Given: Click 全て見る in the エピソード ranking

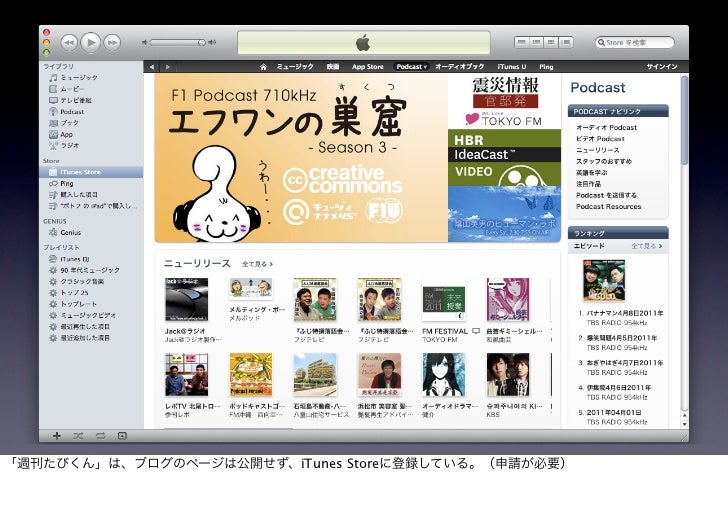Looking at the screenshot, I should coord(647,246).
